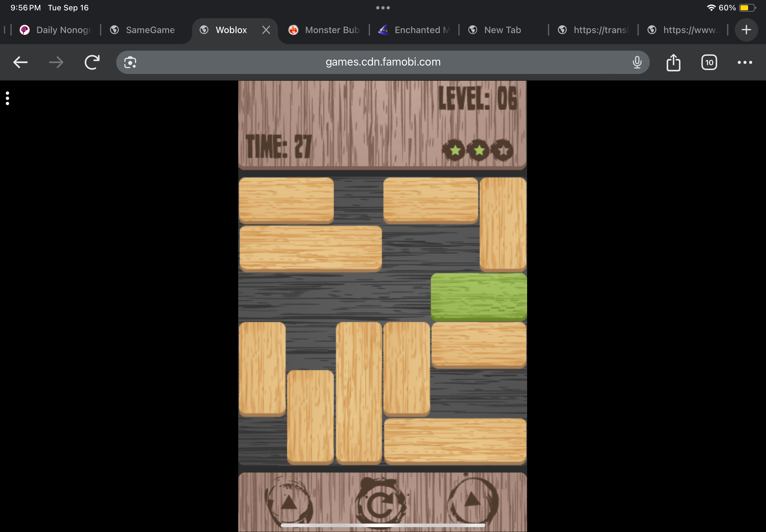The height and width of the screenshot is (532, 766).
Task: Open new tab with plus button
Action: [x=746, y=30]
